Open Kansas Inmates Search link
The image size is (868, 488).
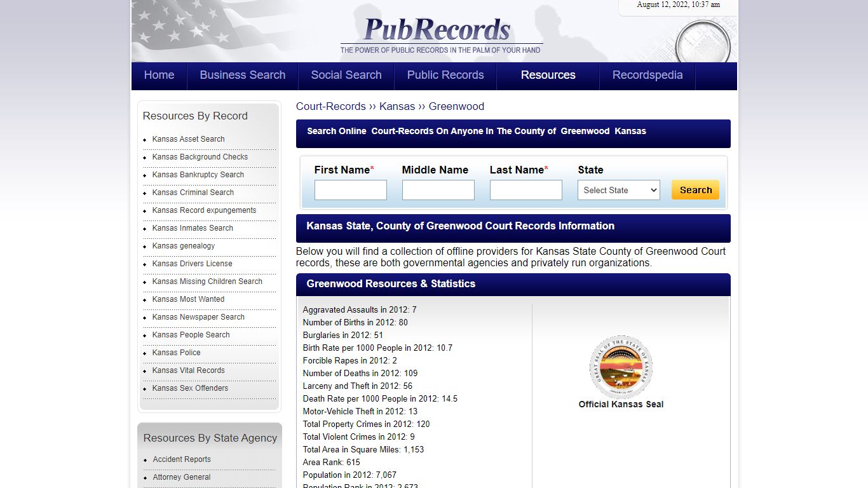(x=193, y=228)
